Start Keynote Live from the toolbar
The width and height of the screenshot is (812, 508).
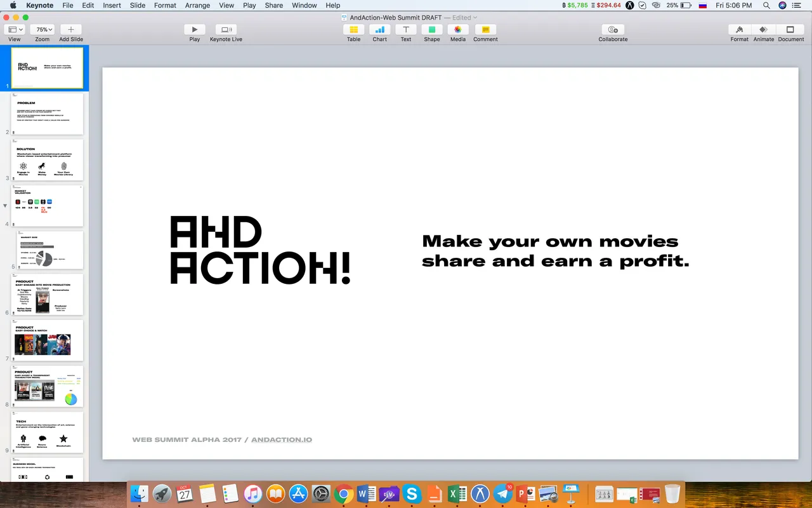pyautogui.click(x=226, y=29)
